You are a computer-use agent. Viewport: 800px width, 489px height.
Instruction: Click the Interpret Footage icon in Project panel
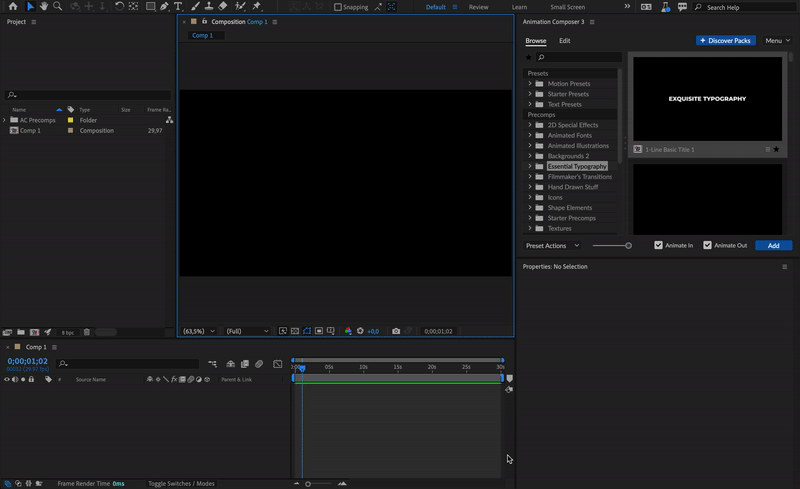point(7,332)
